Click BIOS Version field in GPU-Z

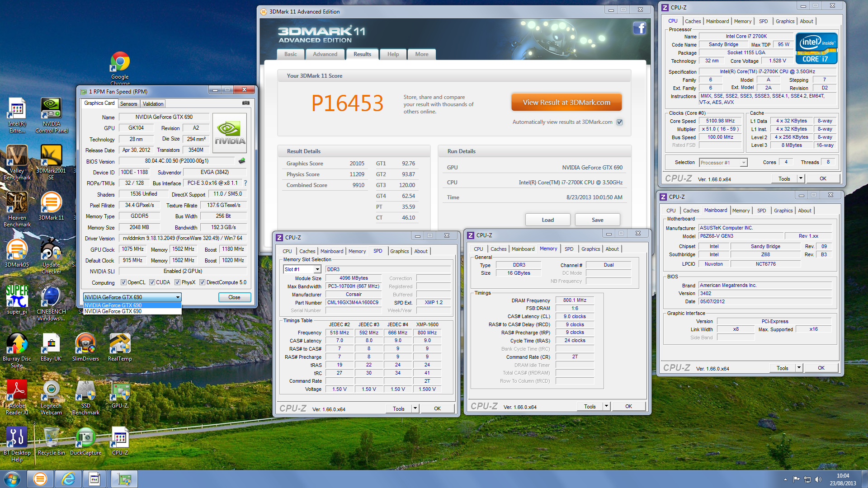pyautogui.click(x=177, y=161)
